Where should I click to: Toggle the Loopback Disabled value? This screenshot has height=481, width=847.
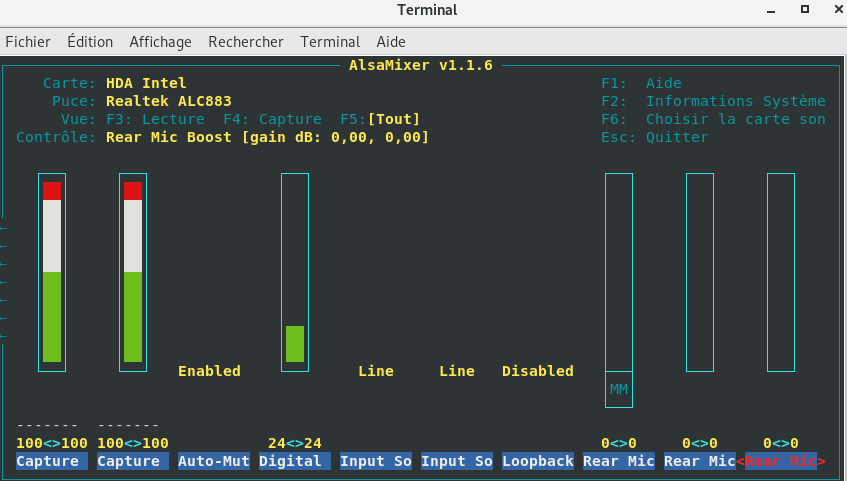[x=537, y=371]
